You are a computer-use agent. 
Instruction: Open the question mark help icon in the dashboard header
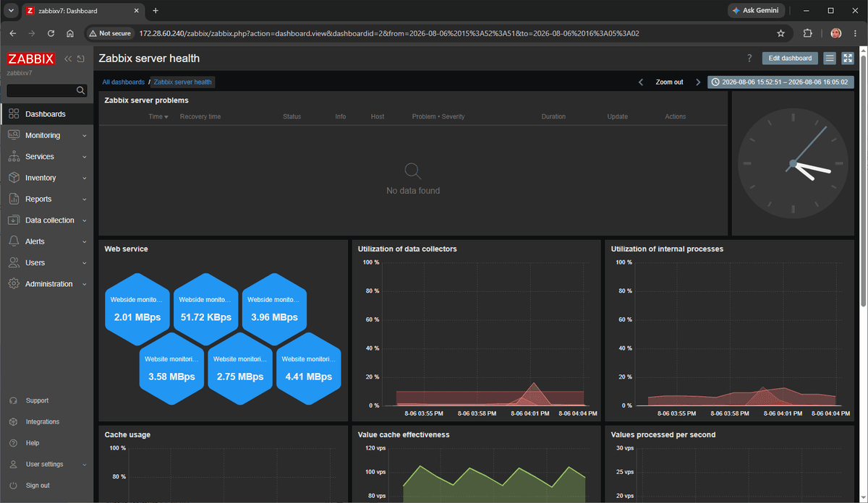tap(749, 59)
